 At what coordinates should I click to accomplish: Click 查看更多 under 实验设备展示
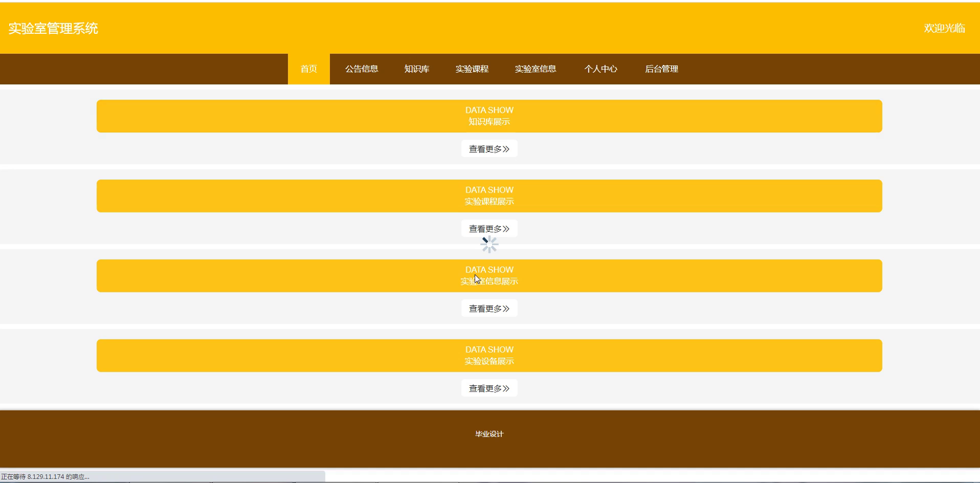pos(489,388)
